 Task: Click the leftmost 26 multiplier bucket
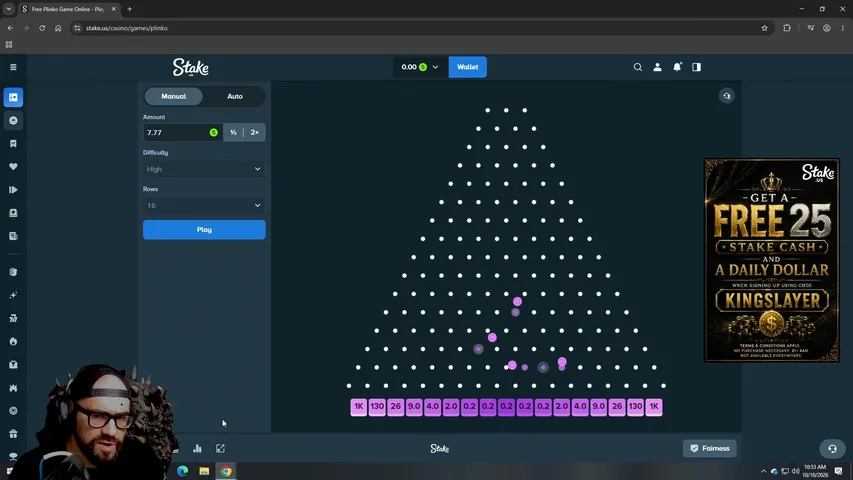(x=395, y=407)
